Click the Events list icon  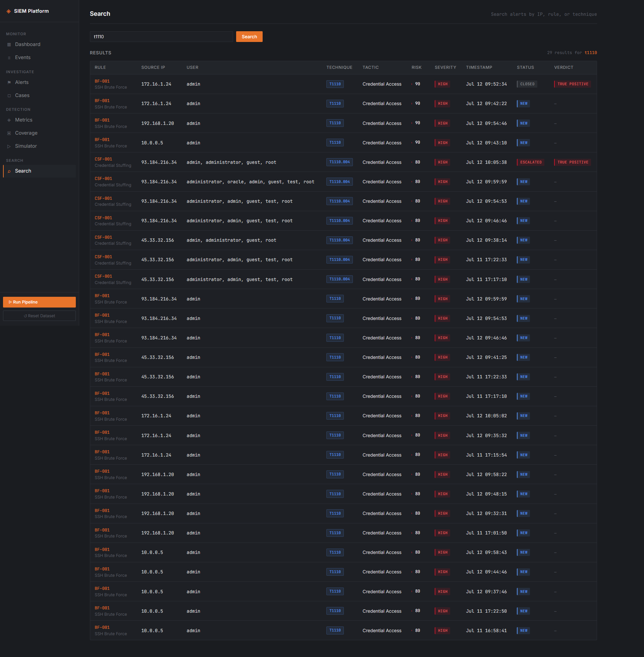(x=9, y=58)
